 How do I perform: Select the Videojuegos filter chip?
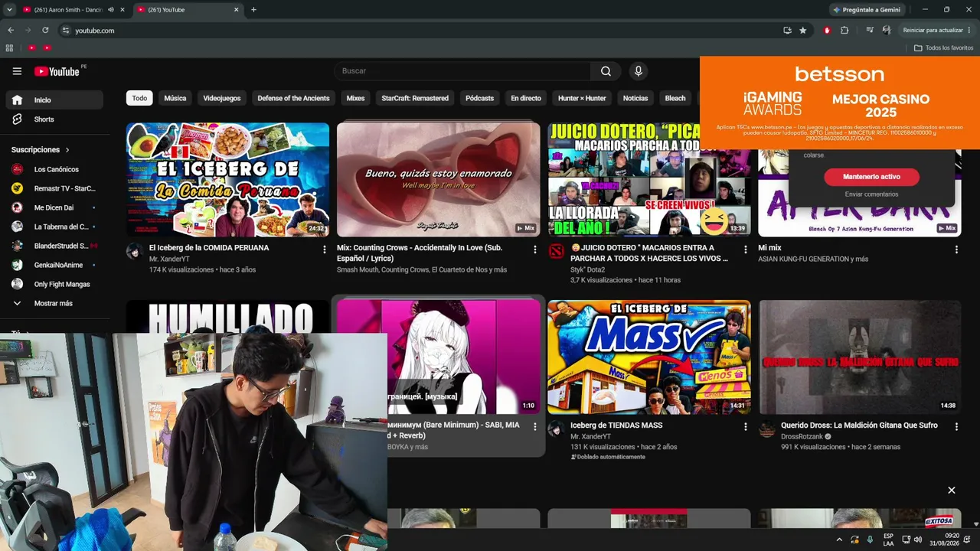(222, 98)
